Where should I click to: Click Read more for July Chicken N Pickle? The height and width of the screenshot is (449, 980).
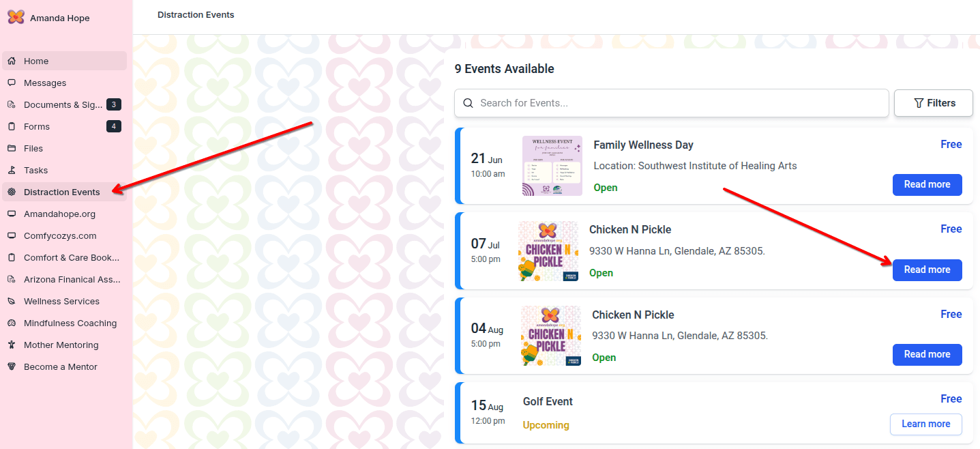pyautogui.click(x=927, y=270)
